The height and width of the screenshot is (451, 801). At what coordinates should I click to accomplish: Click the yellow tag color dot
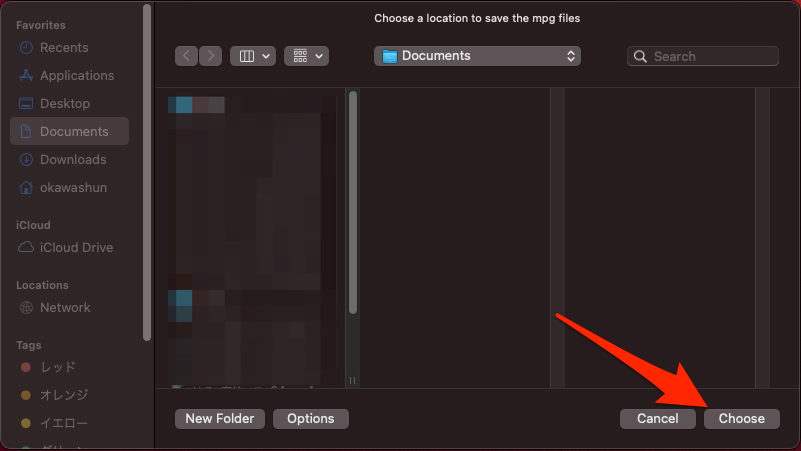[26, 423]
